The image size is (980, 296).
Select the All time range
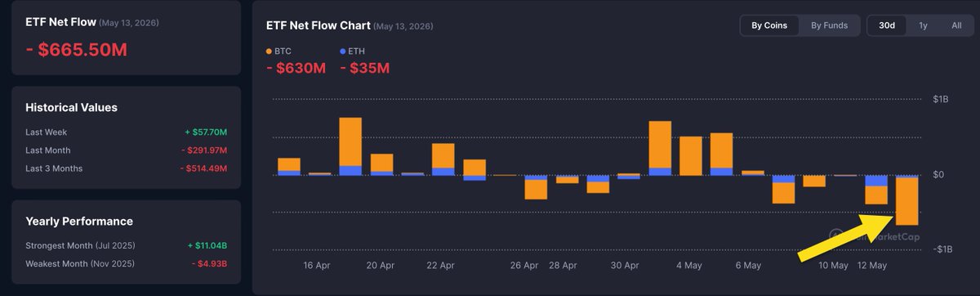(956, 25)
